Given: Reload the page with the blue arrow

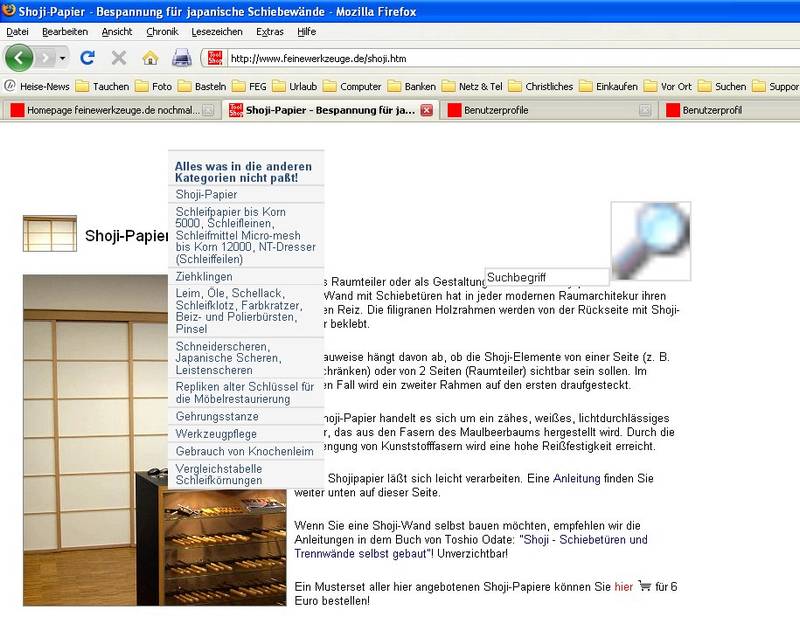Looking at the screenshot, I should click(87, 58).
